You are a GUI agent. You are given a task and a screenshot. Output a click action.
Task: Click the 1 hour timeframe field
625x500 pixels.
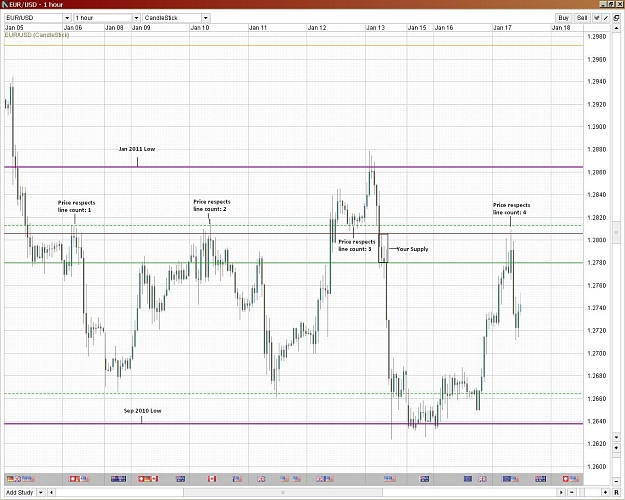tap(103, 18)
